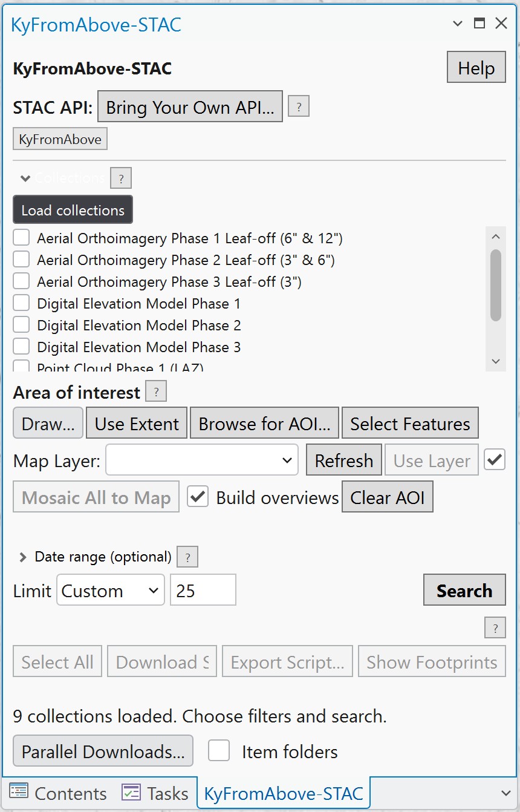Image resolution: width=520 pixels, height=812 pixels.
Task: Open the Map Layer dropdown
Action: pos(202,460)
